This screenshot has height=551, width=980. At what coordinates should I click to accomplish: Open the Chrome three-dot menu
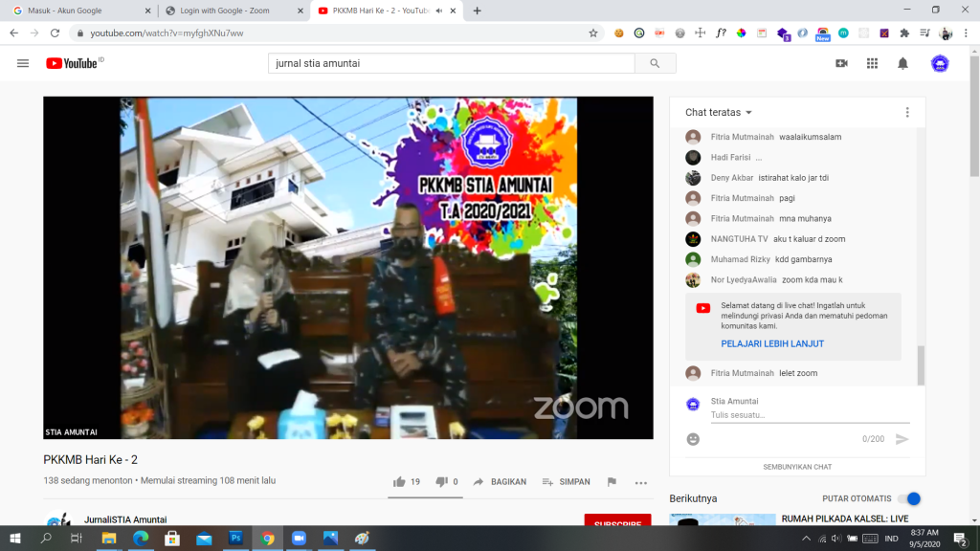[x=967, y=33]
